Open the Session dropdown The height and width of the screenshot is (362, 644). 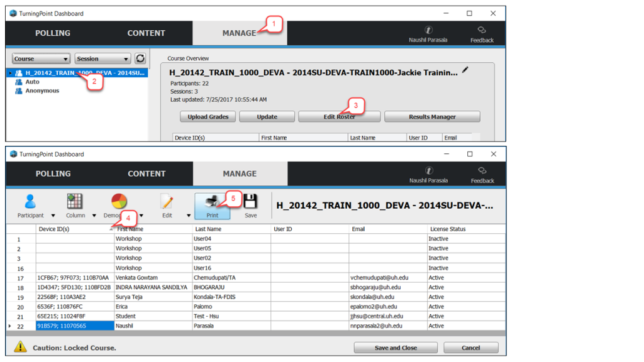[102, 58]
